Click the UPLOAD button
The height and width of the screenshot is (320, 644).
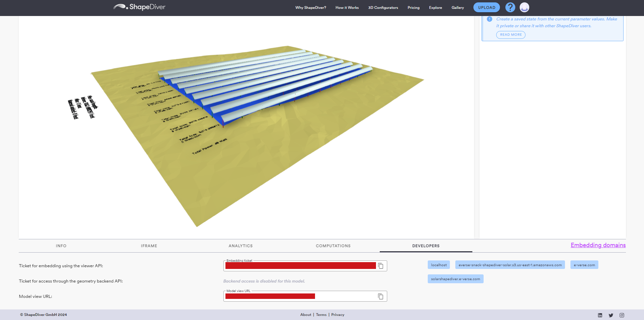(487, 7)
